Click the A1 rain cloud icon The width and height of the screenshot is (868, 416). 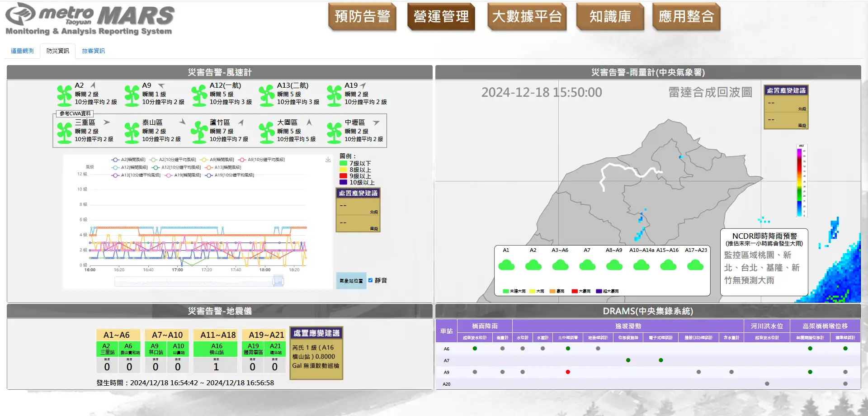click(x=506, y=265)
